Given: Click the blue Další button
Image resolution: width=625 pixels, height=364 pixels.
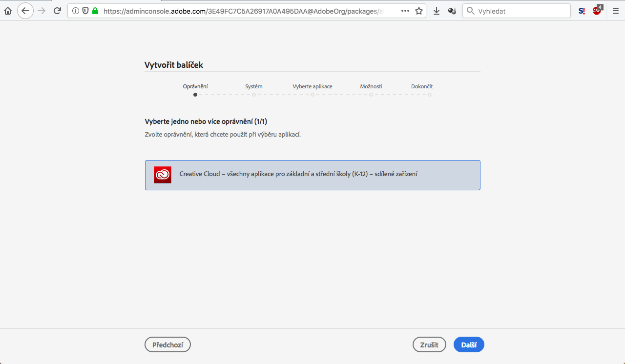Looking at the screenshot, I should tap(469, 344).
